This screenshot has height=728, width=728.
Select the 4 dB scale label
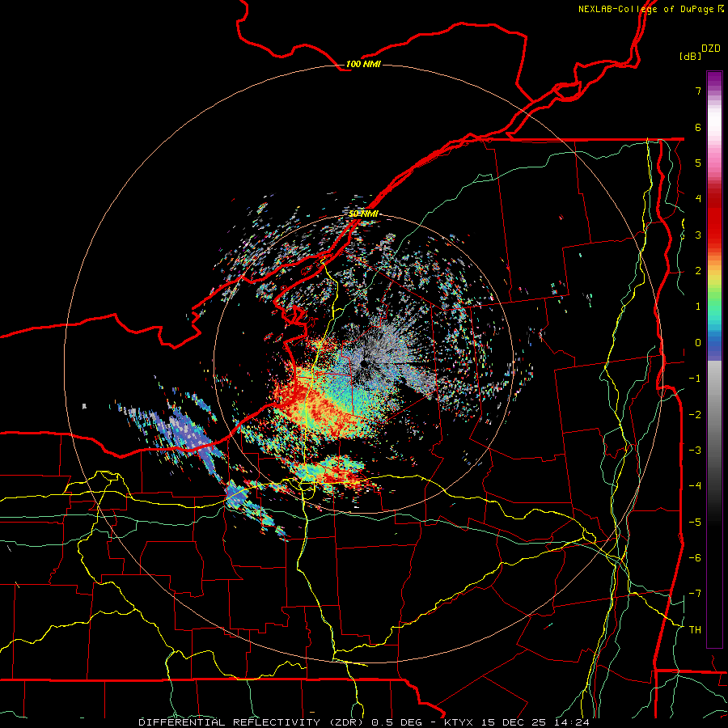pos(698,199)
